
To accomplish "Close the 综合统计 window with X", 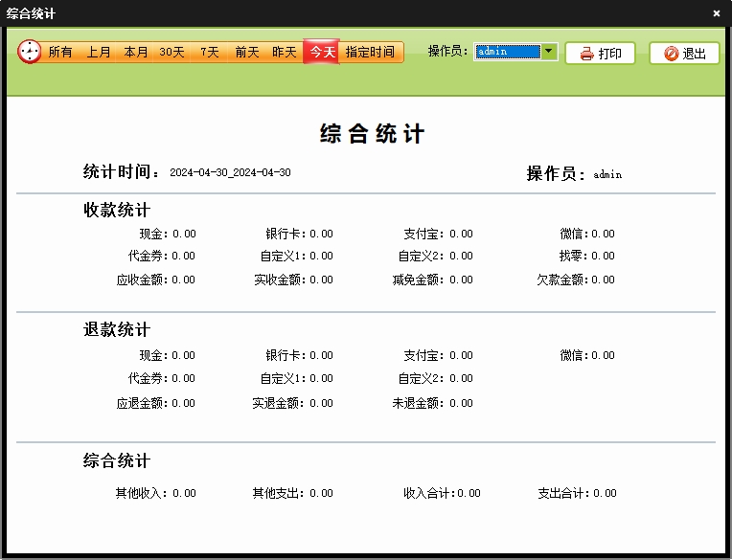I will 717,13.
